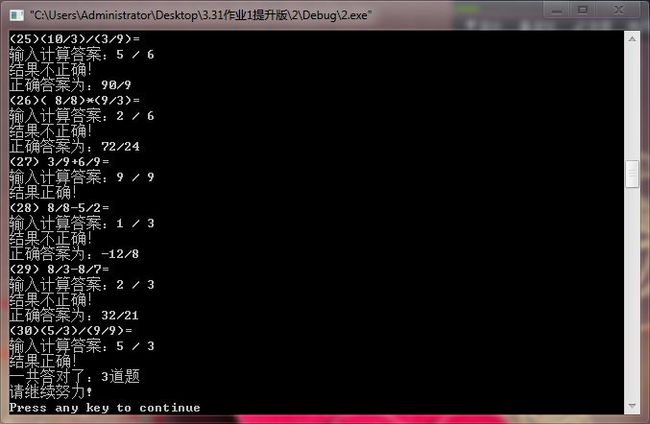The image size is (650, 424).
Task: Click the entered answer 5 / 3 line
Action: (82, 346)
